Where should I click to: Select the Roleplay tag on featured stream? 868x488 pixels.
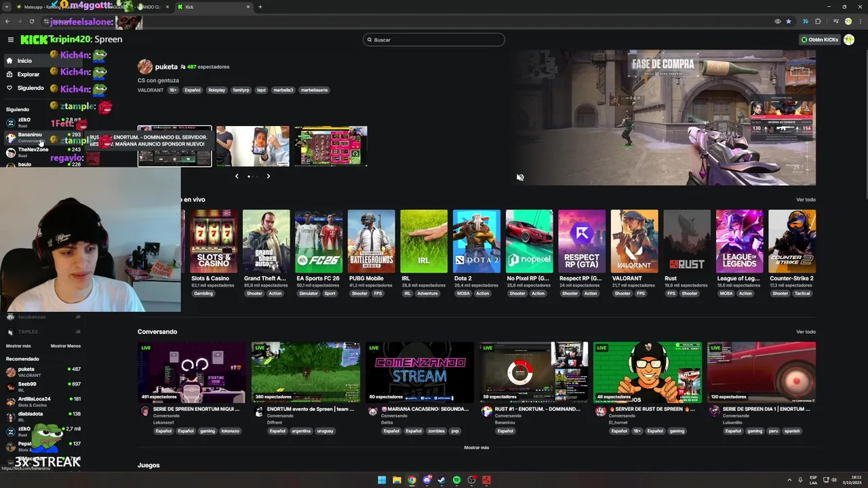(217, 90)
